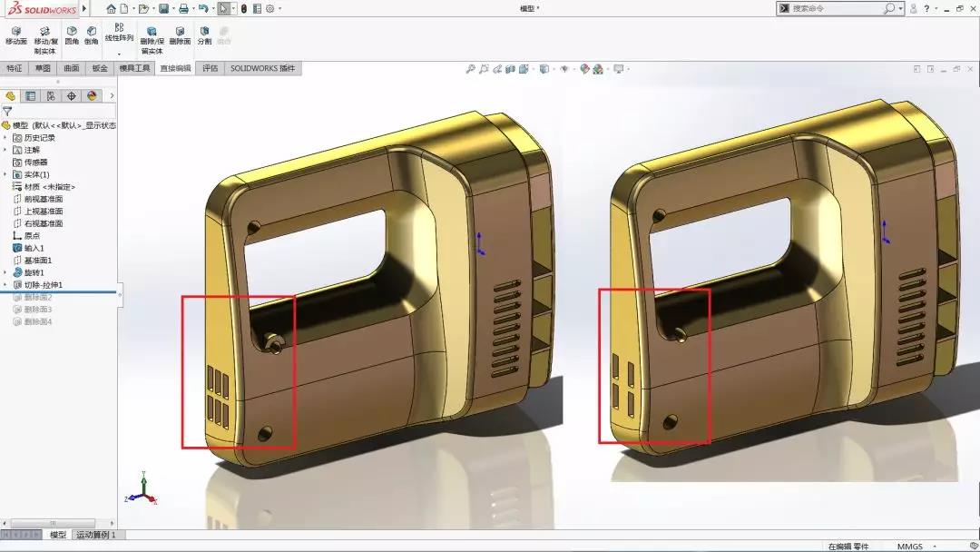Toggle the feature tree filter icon
This screenshot has width=980, height=552.
pos(7,112)
